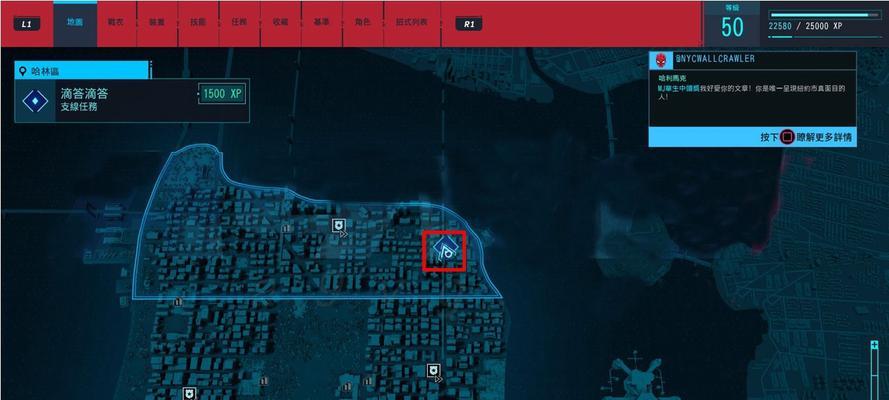Click the plus icon above the zoom slider

pos(875,345)
